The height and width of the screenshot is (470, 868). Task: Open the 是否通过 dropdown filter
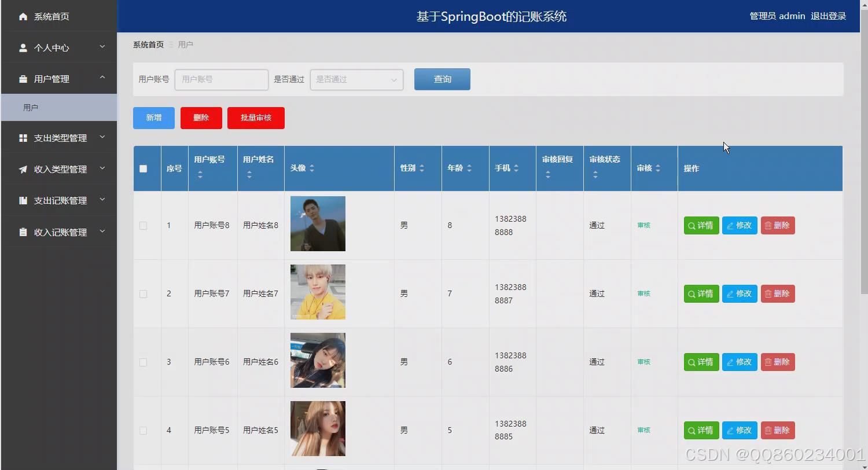[356, 80]
